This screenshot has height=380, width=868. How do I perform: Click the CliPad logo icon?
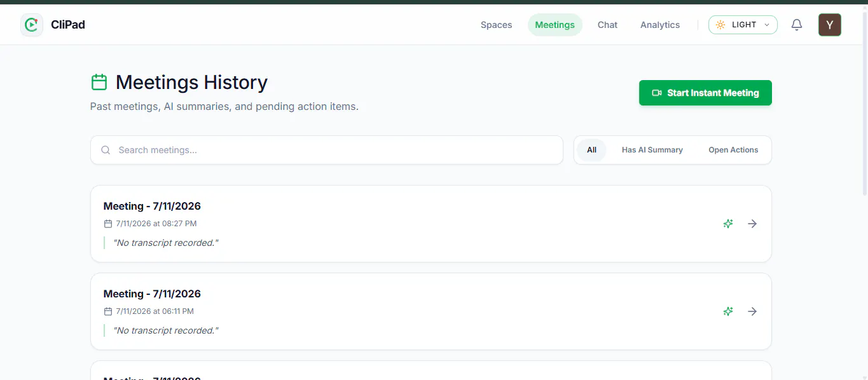pos(32,25)
